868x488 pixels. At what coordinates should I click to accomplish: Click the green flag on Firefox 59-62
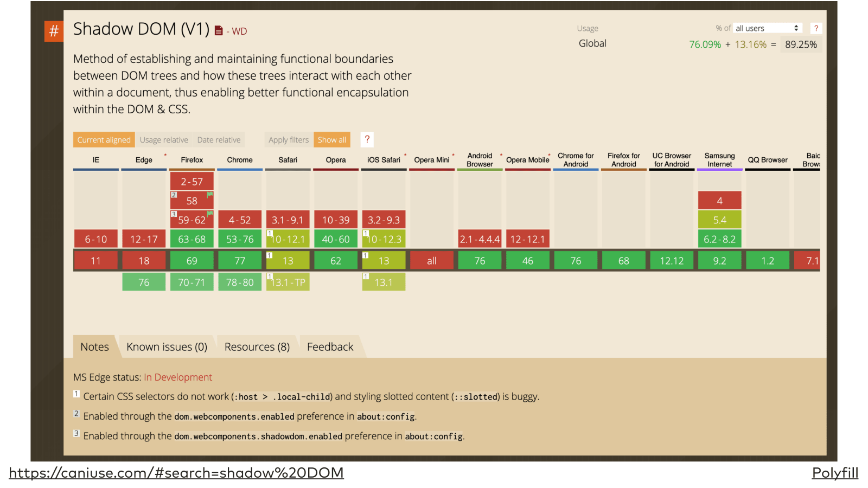point(210,213)
